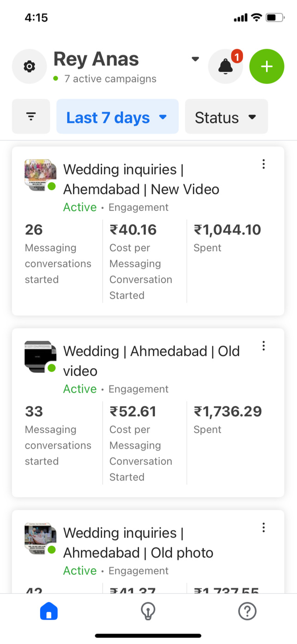The height and width of the screenshot is (644, 297).
Task: Open the lightbulb insights tab
Action: pos(148,612)
